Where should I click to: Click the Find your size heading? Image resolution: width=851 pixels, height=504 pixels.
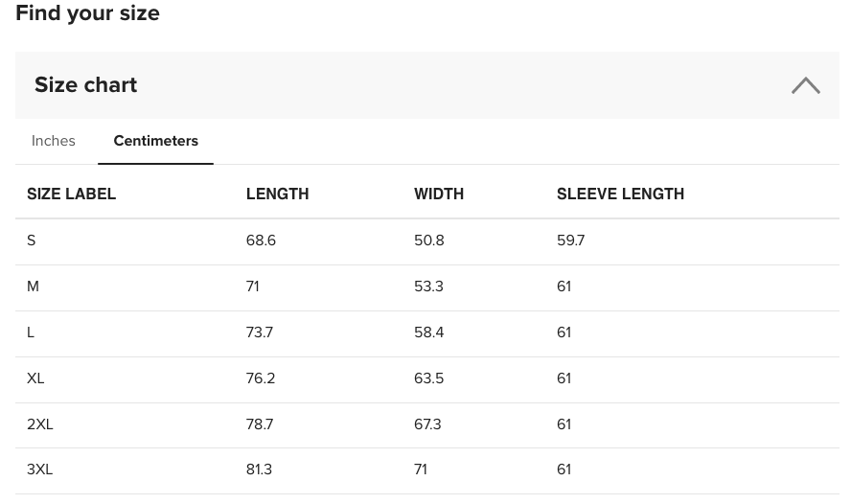tap(87, 13)
